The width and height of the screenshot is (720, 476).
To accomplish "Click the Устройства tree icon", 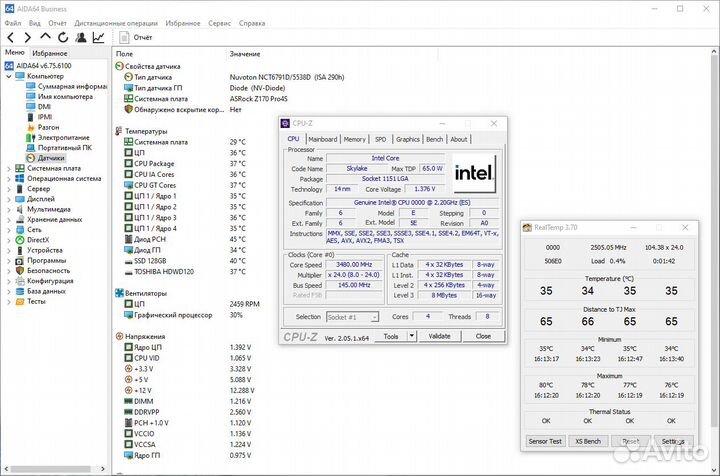I will point(19,250).
